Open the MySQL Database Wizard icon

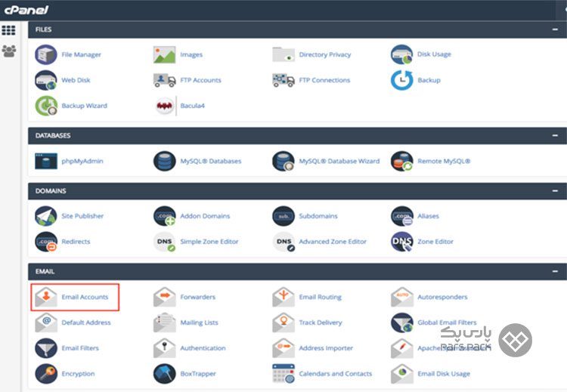tap(283, 161)
